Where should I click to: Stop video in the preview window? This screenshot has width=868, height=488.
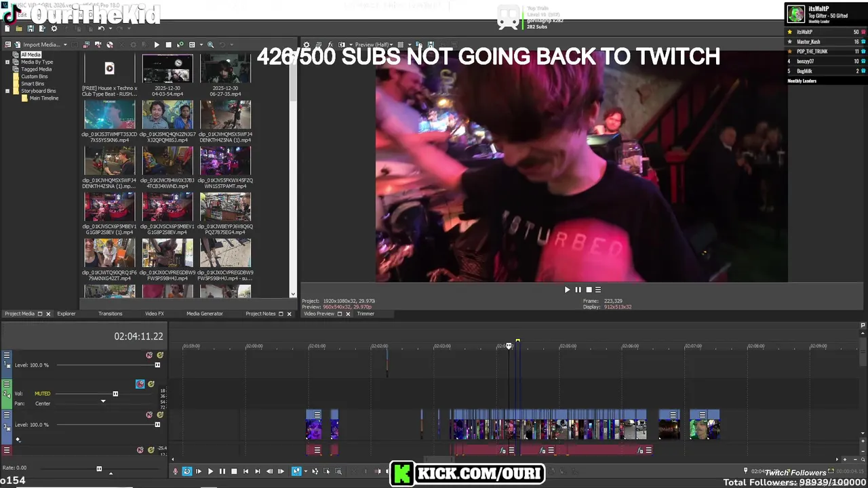(x=589, y=289)
